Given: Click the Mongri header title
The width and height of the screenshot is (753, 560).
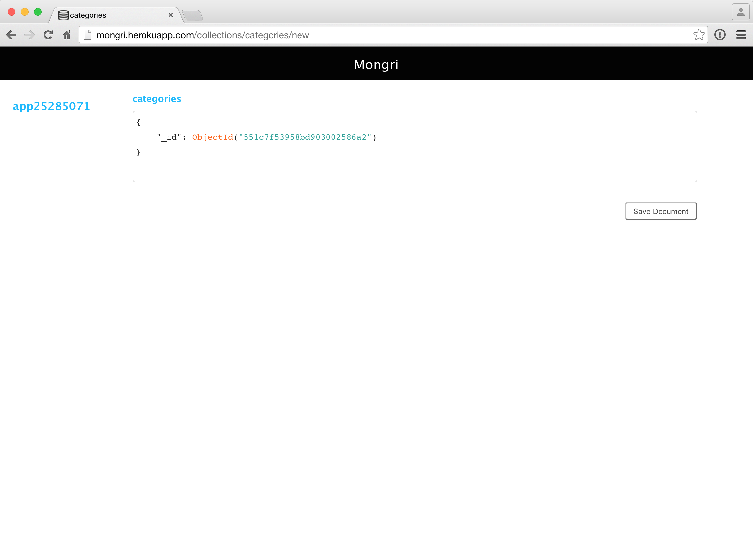Looking at the screenshot, I should click(376, 65).
